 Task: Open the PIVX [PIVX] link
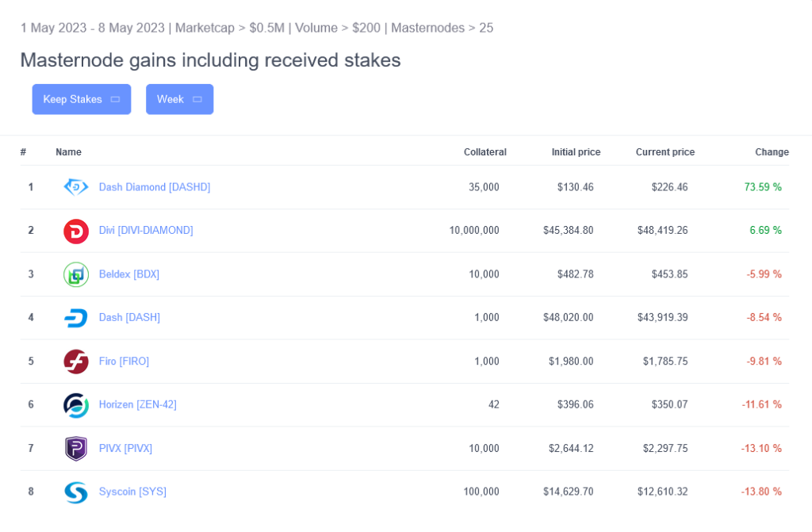point(125,448)
